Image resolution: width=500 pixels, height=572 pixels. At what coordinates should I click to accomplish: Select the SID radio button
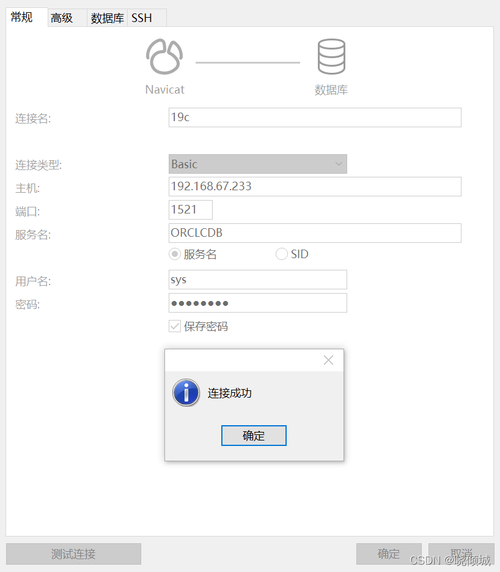281,254
